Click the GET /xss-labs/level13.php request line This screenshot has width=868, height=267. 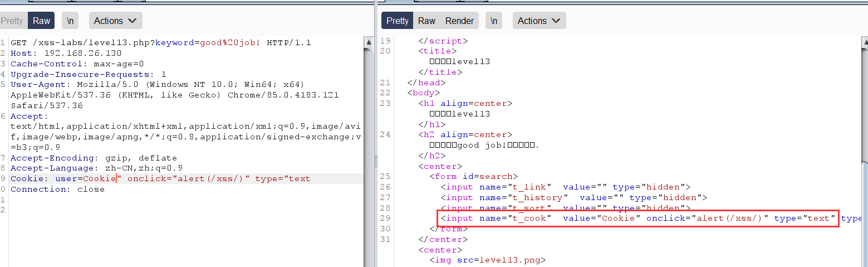[x=161, y=43]
